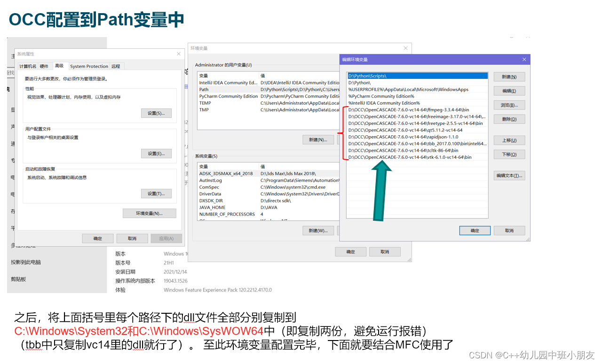This screenshot has width=602, height=364.
Task: Open the 远程 tab in 系统属性
Action: pos(115,66)
